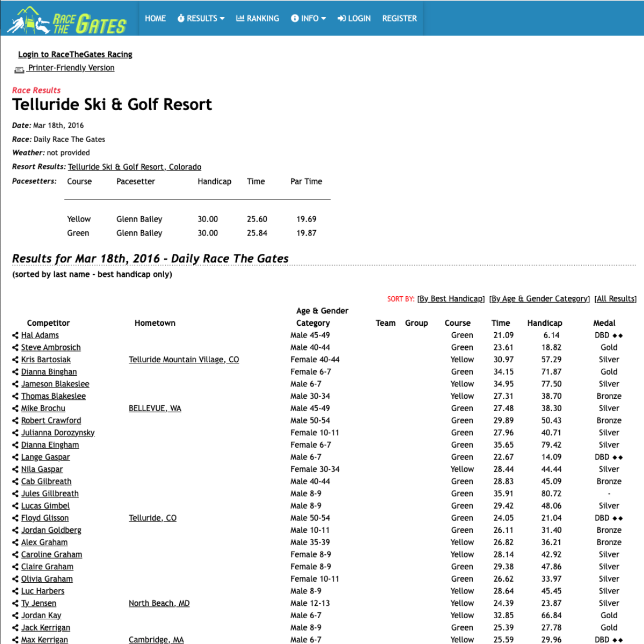Viewport: 644px width, 644px height.
Task: Open the Info dropdown menu
Action: point(309,18)
